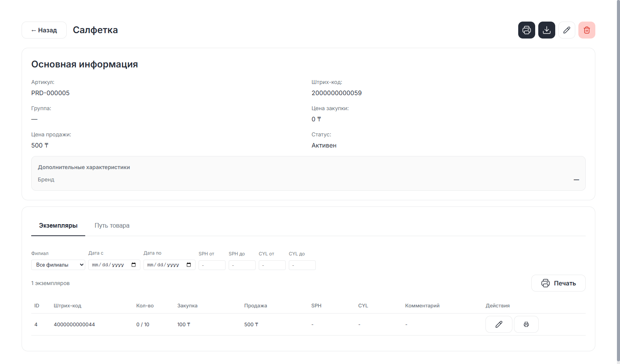Open calendar picker for Дата с

133,265
